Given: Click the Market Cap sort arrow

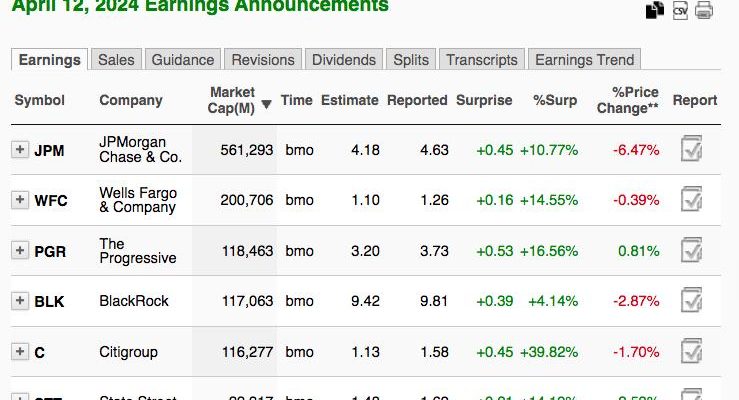Looking at the screenshot, I should pyautogui.click(x=266, y=104).
